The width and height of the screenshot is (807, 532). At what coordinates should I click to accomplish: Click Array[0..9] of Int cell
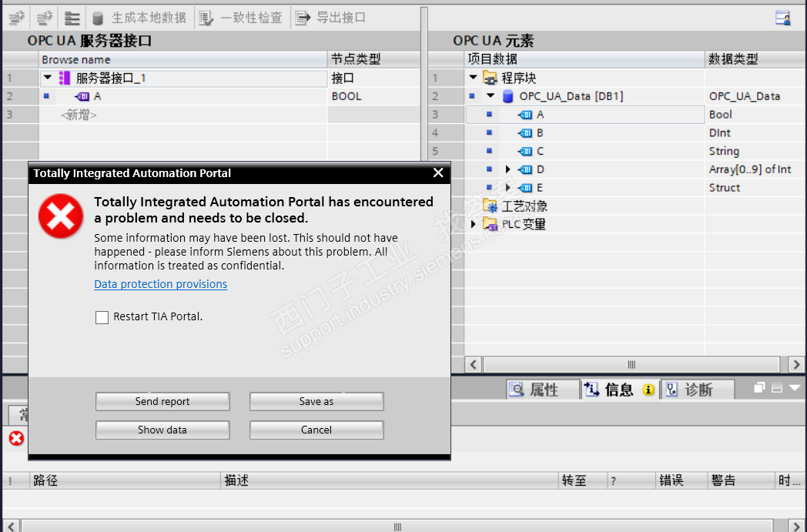[755, 169]
